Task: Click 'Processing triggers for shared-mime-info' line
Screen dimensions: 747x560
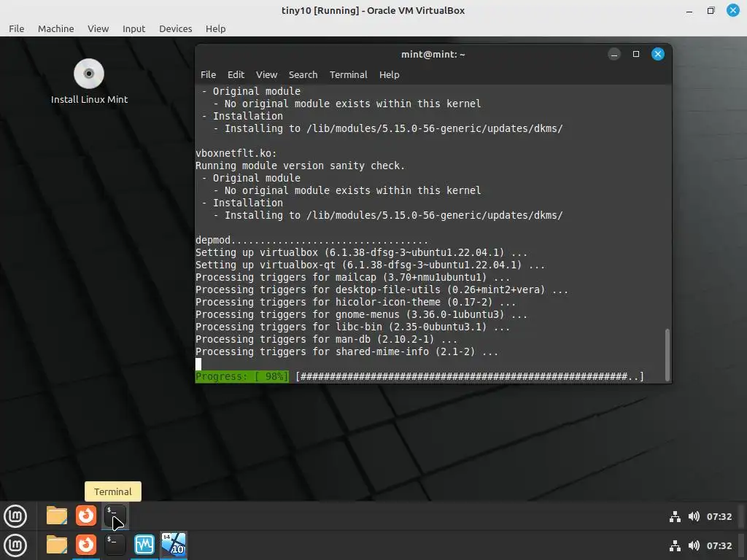Action: click(347, 351)
